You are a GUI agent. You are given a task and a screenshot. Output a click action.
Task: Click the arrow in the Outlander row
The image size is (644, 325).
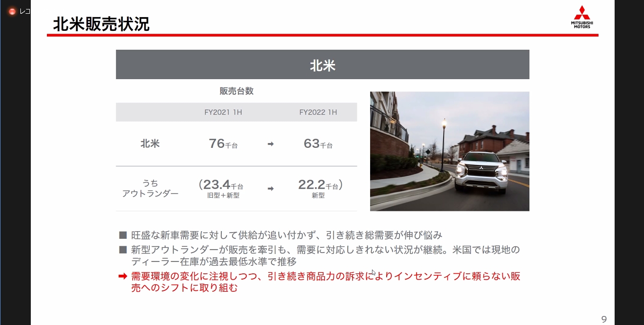pyautogui.click(x=270, y=189)
